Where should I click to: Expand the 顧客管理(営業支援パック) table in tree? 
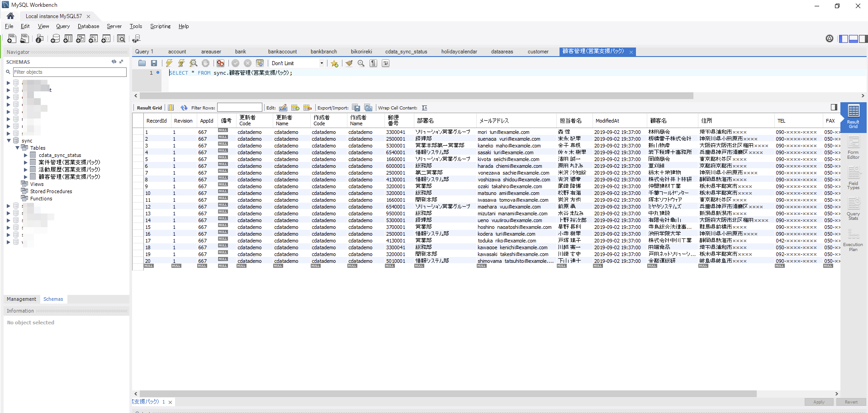click(26, 177)
